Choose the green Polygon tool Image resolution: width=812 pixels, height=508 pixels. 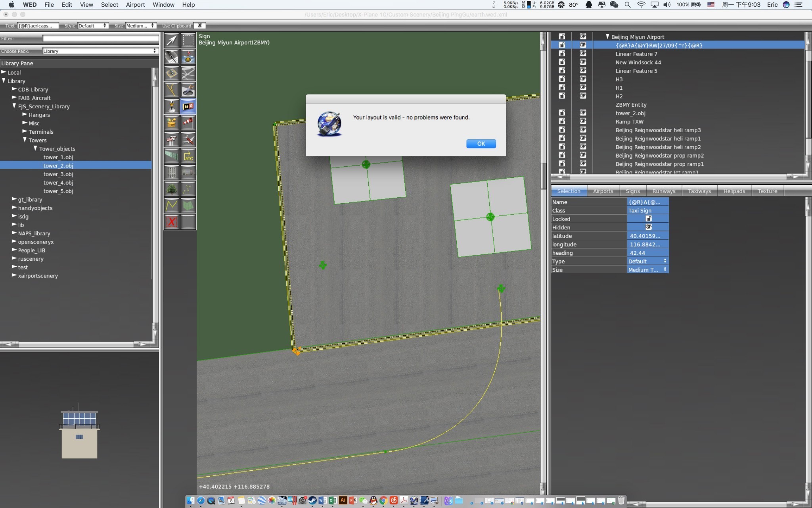(188, 206)
